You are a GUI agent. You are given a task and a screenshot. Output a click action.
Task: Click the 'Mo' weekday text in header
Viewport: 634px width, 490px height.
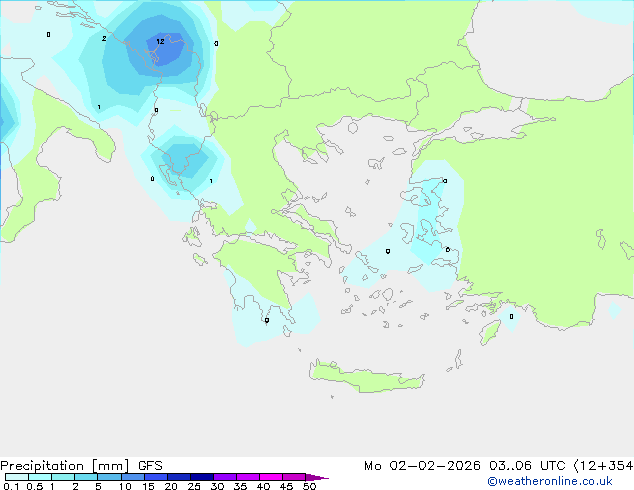[x=372, y=466]
